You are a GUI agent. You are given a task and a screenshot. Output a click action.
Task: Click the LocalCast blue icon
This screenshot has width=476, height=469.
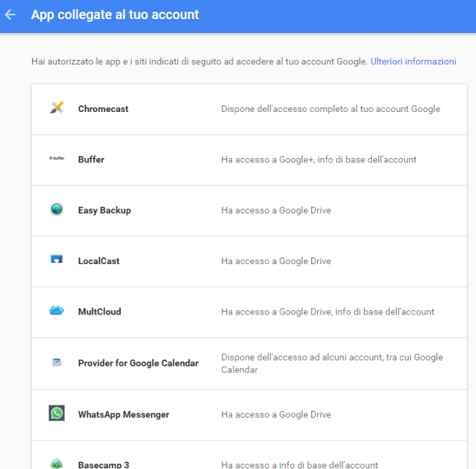coord(56,259)
